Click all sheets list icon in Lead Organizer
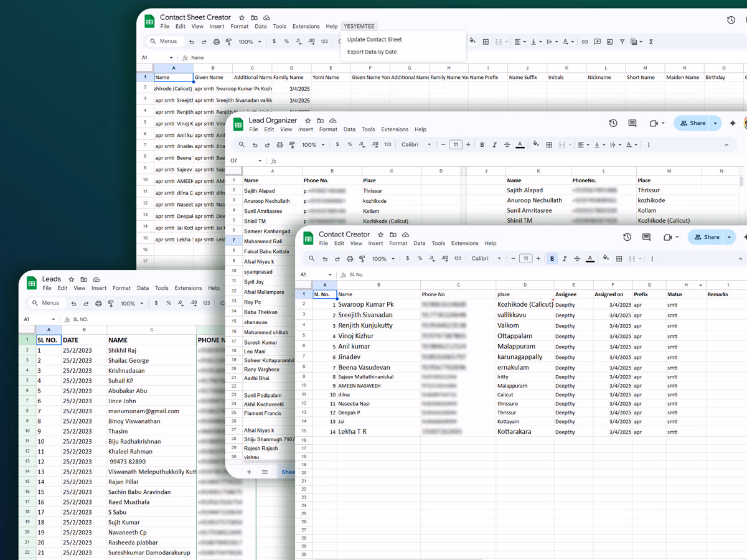Image resolution: width=747 pixels, height=560 pixels. [265, 472]
